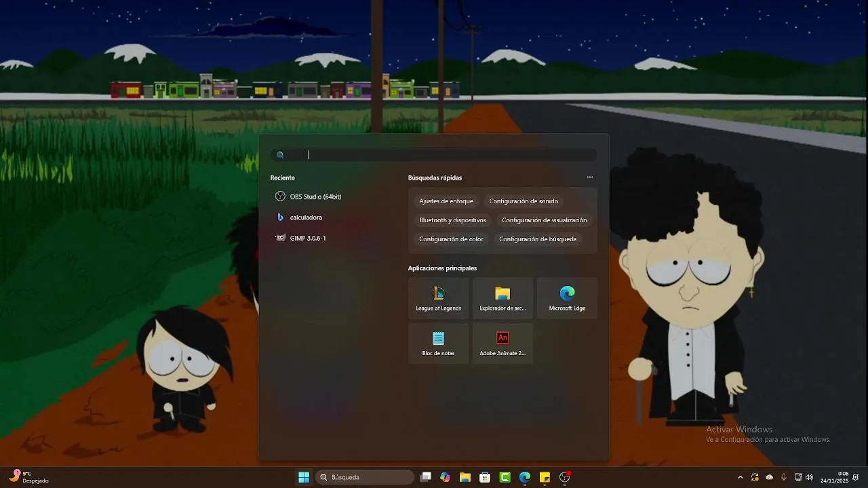868x488 pixels.
Task: Open OBS Studio (64bit) from the Reciente list
Action: pos(309,197)
